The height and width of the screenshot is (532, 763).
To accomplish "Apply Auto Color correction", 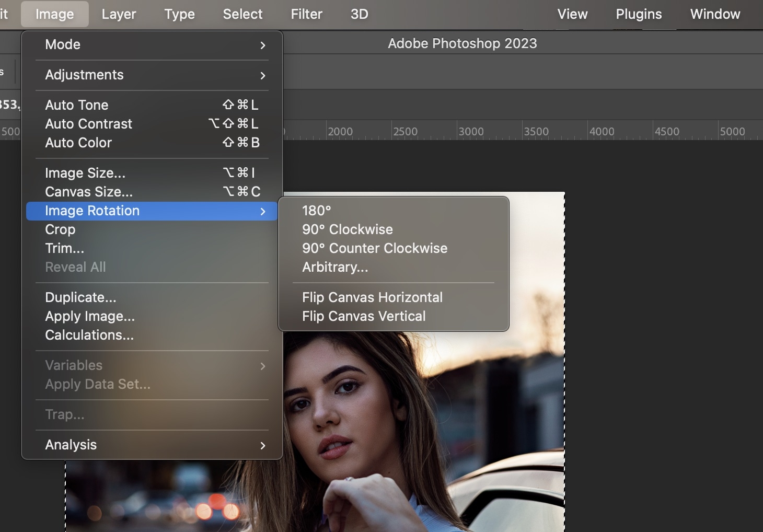I will 78,143.
